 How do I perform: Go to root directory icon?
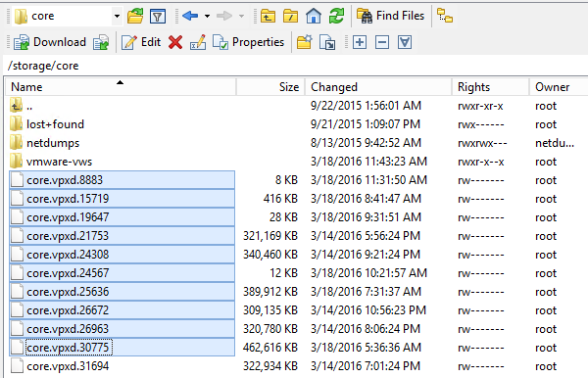291,16
